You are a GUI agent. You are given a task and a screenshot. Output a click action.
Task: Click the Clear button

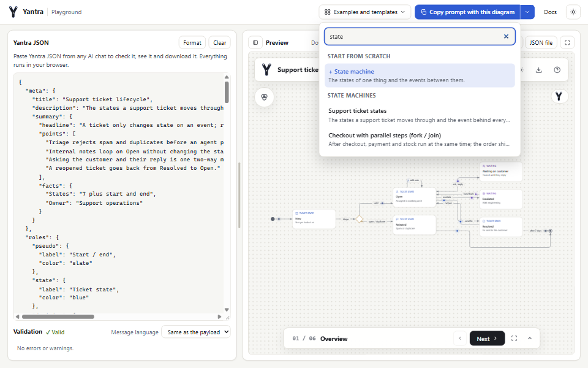coord(220,43)
